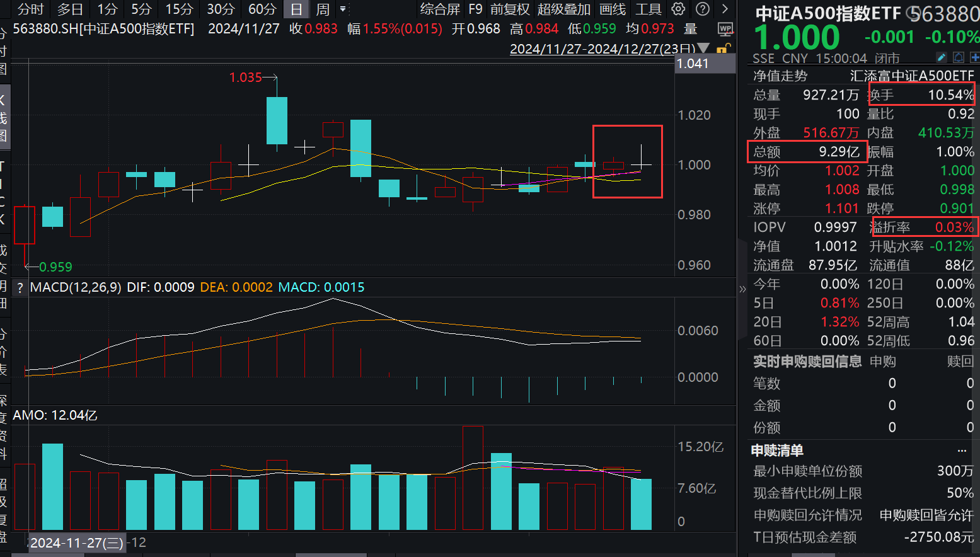Open 超级叠加 overlay feature

[564, 9]
